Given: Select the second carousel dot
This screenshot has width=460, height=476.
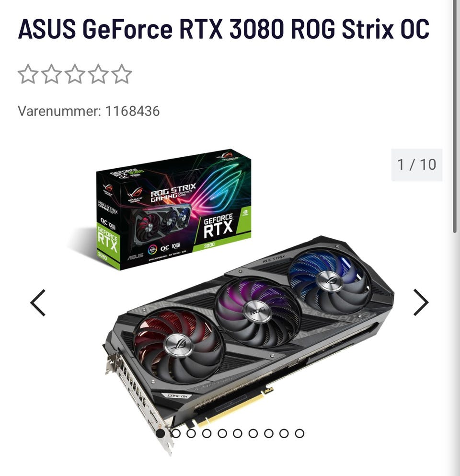Looking at the screenshot, I should coord(176,433).
